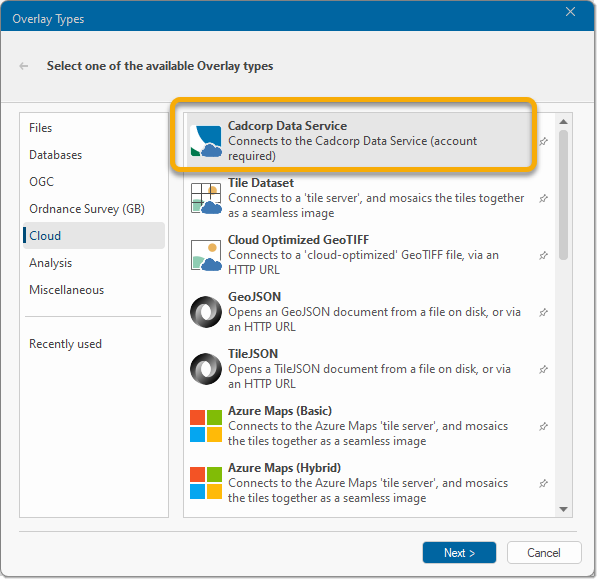Image resolution: width=600 pixels, height=582 pixels.
Task: Cancel the Overlay Types dialog
Action: click(544, 553)
